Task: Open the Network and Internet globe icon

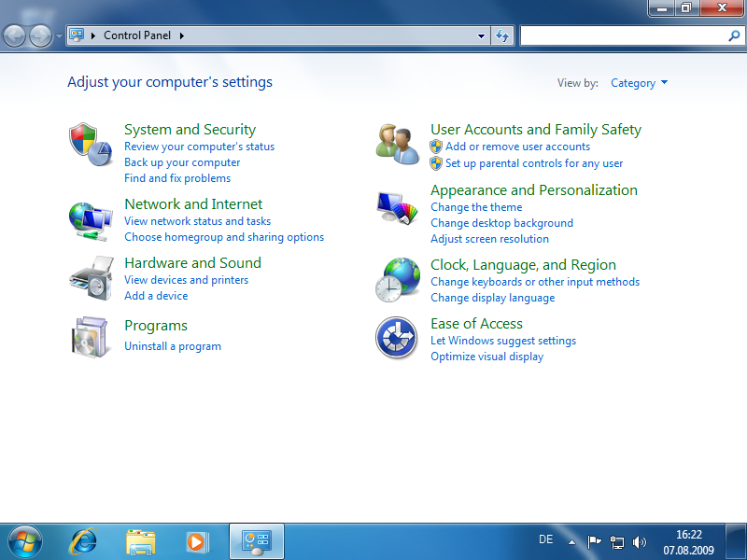Action: coord(91,220)
